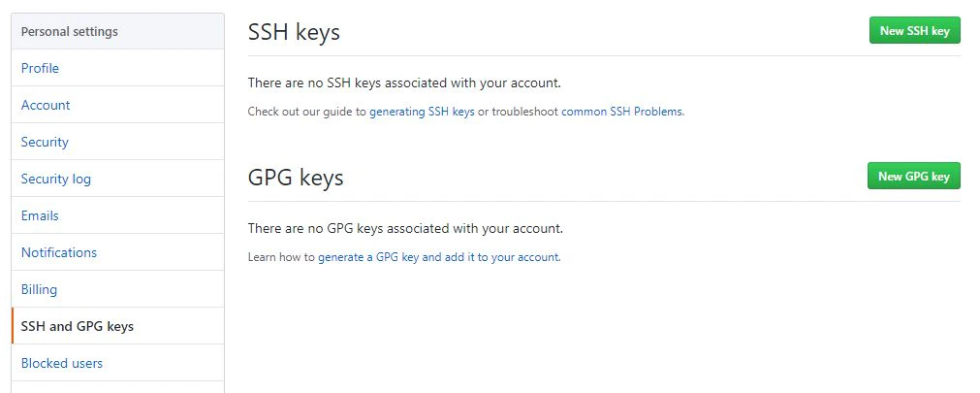This screenshot has height=393, width=980.
Task: Click the Check out our guide text
Action: tap(307, 112)
